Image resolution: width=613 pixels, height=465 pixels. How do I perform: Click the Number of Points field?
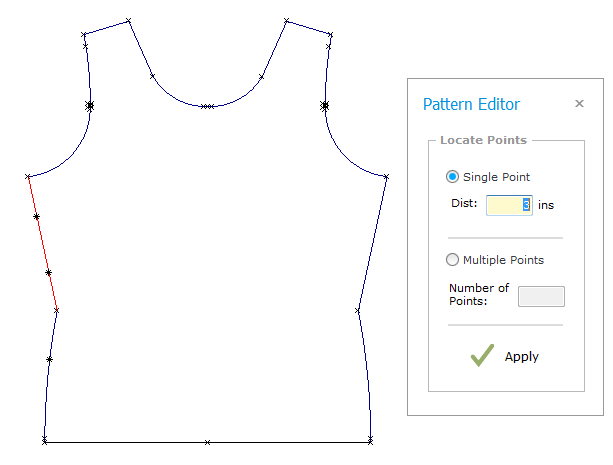pos(541,296)
